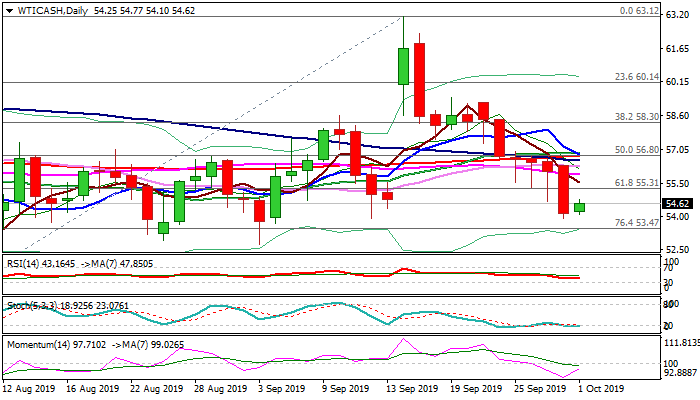Click the tall green candle reaching 63.12
This screenshot has width=700, height=400.
[x=403, y=66]
